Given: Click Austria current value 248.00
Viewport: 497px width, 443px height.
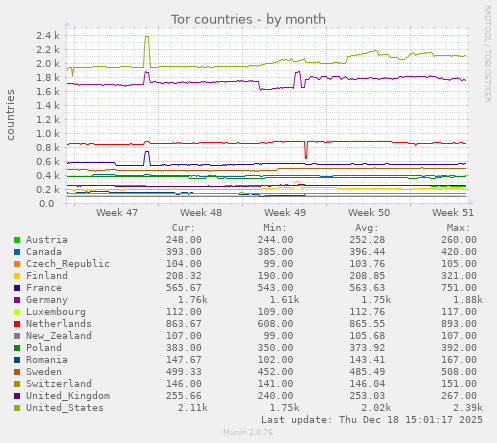Looking at the screenshot, I should (x=184, y=240).
